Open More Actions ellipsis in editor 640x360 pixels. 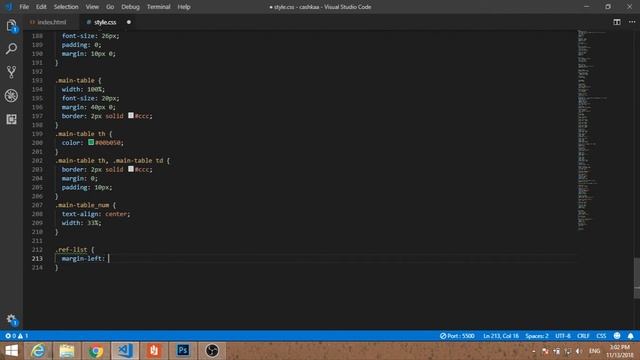click(x=632, y=22)
